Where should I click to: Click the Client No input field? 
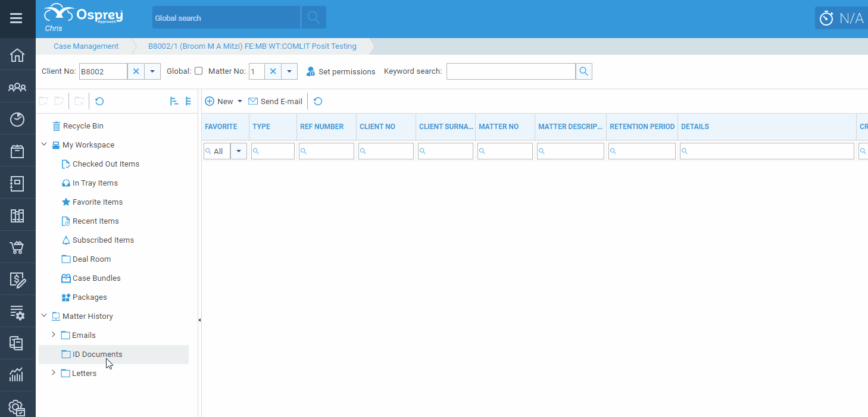[x=103, y=71]
